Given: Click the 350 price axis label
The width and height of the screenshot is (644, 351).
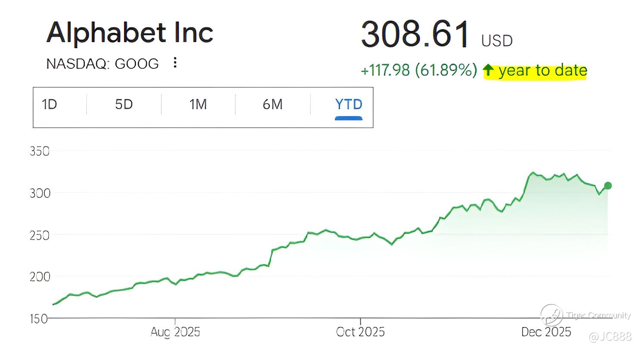Looking at the screenshot, I should pos(40,151).
